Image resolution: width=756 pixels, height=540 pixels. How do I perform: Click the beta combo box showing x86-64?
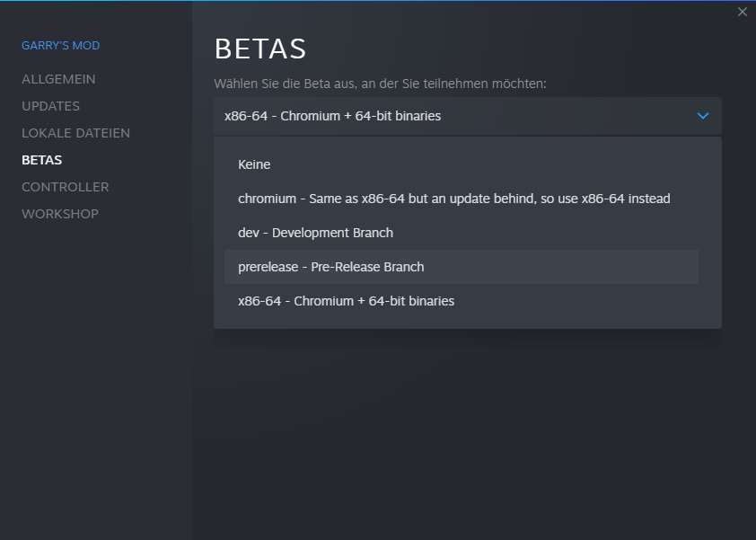[x=467, y=116]
